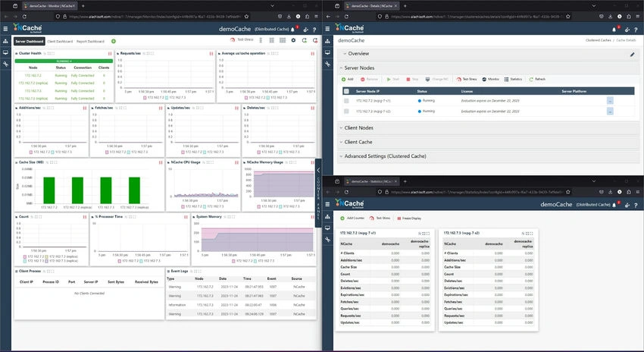Click Test-Stress in Monitor dashboard toolbar
The height and width of the screenshot is (352, 644).
[x=242, y=40]
